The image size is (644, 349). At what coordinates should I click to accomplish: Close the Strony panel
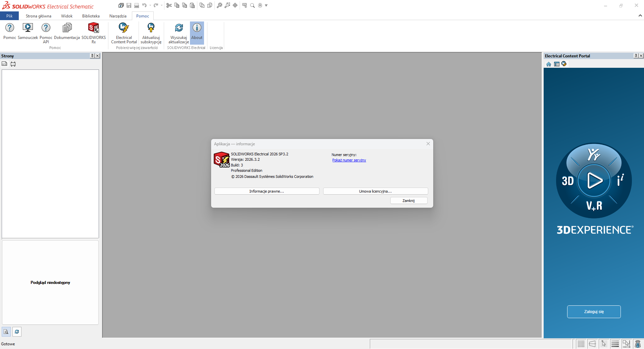point(98,56)
